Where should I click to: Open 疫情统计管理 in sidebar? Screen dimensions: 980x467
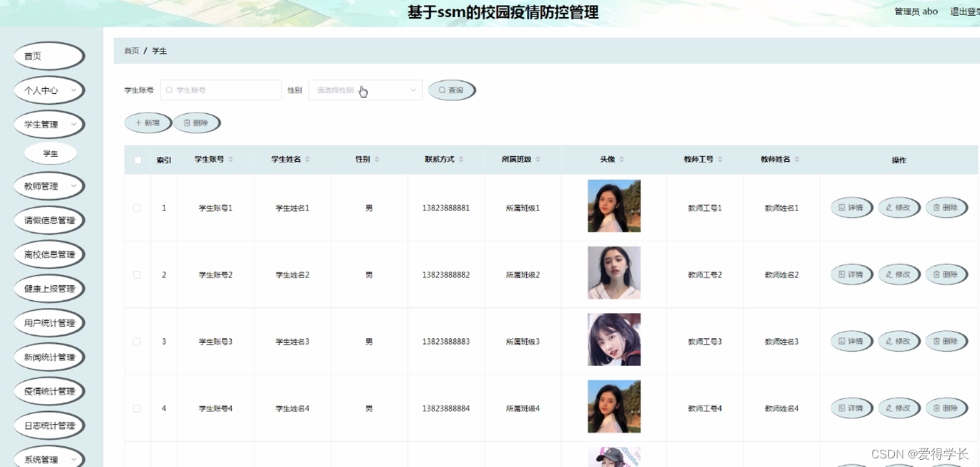[x=49, y=391]
